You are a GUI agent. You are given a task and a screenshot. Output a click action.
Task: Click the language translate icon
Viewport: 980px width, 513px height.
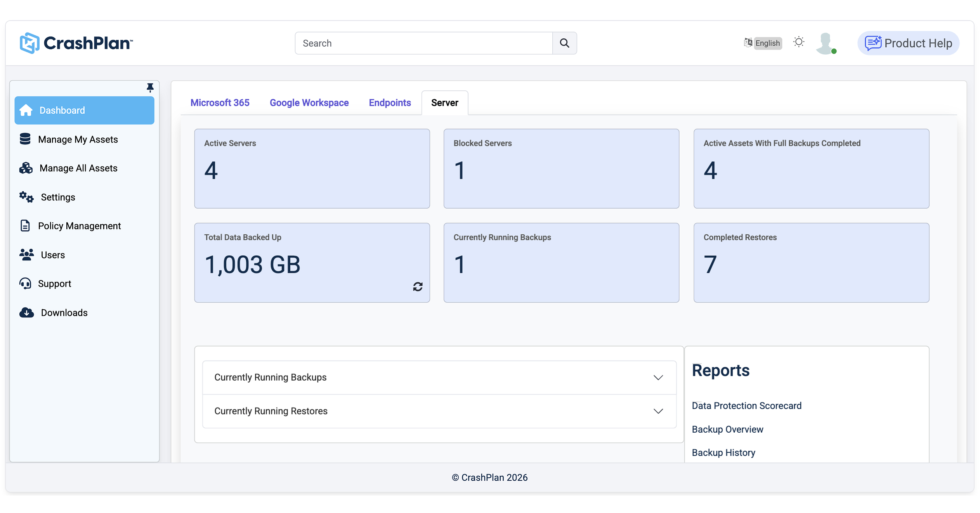pos(748,43)
